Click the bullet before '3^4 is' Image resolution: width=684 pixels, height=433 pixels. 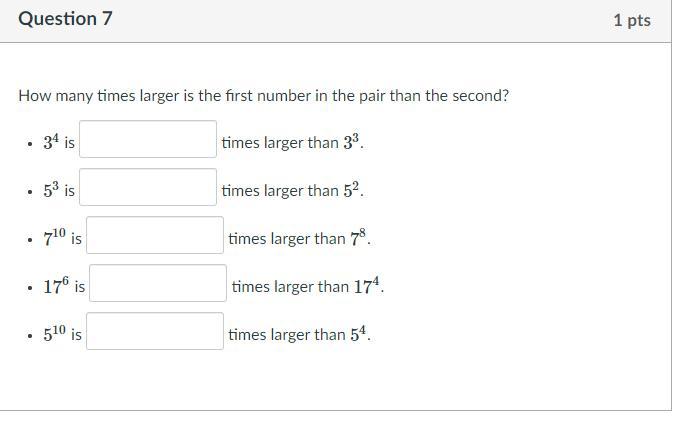tap(30, 144)
